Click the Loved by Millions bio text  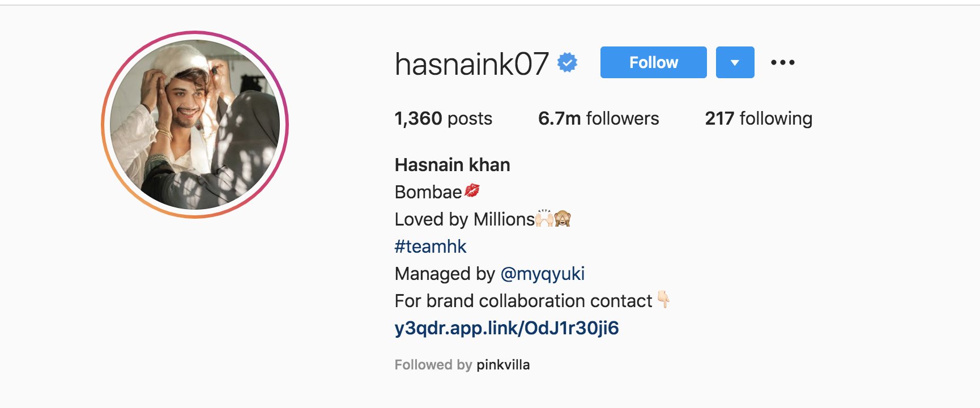[465, 219]
